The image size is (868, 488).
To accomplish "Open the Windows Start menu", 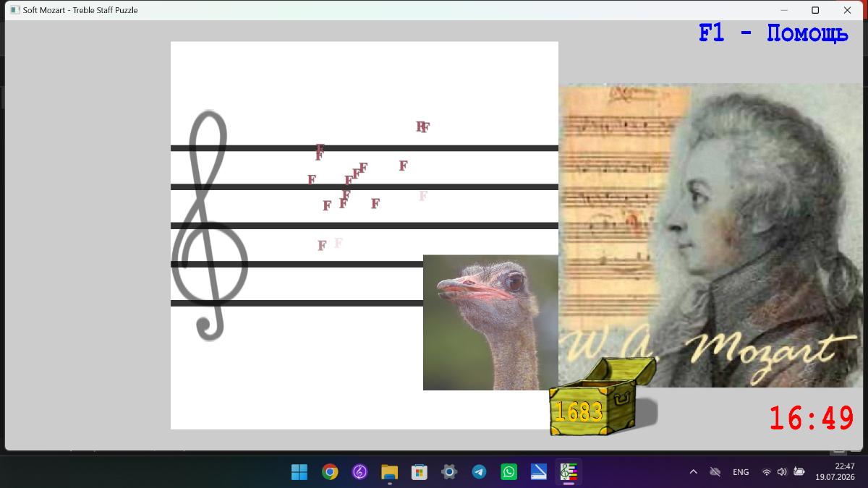I will tap(299, 472).
